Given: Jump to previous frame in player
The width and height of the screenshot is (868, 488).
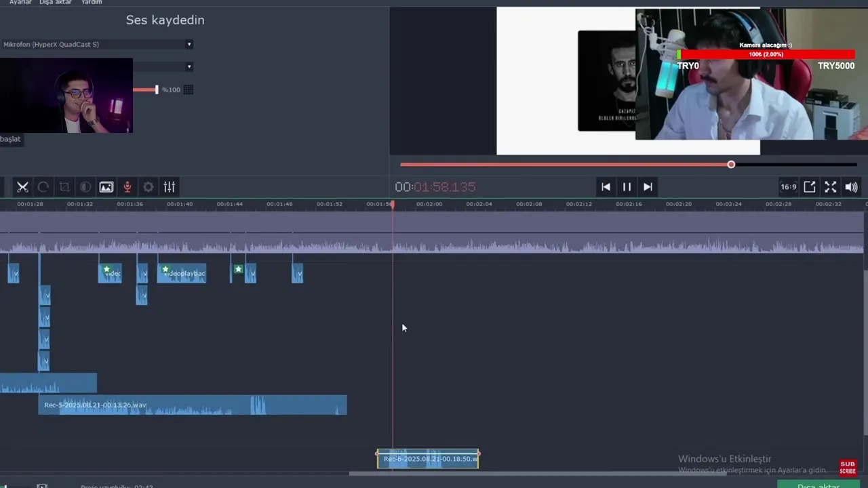Looking at the screenshot, I should 606,187.
